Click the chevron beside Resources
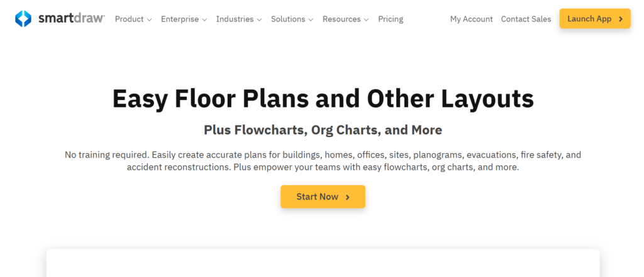 click(x=366, y=19)
